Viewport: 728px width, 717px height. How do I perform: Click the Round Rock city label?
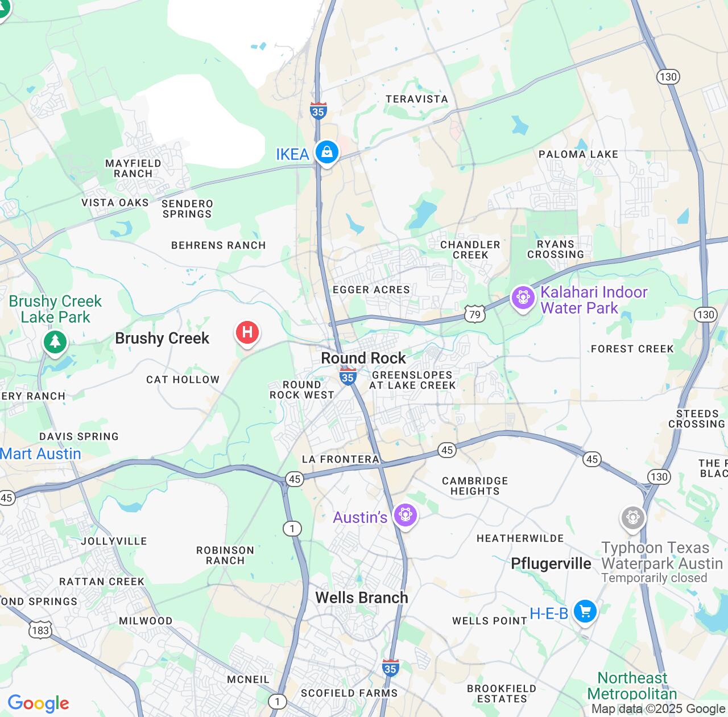point(363,358)
